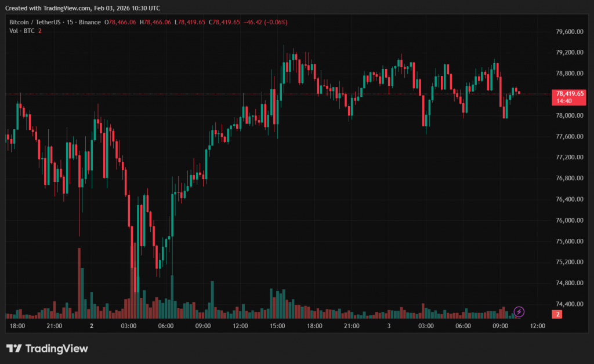Image resolution: width=594 pixels, height=364 pixels.
Task: Click the 79,600.00 label on price axis
Action: tap(568, 32)
